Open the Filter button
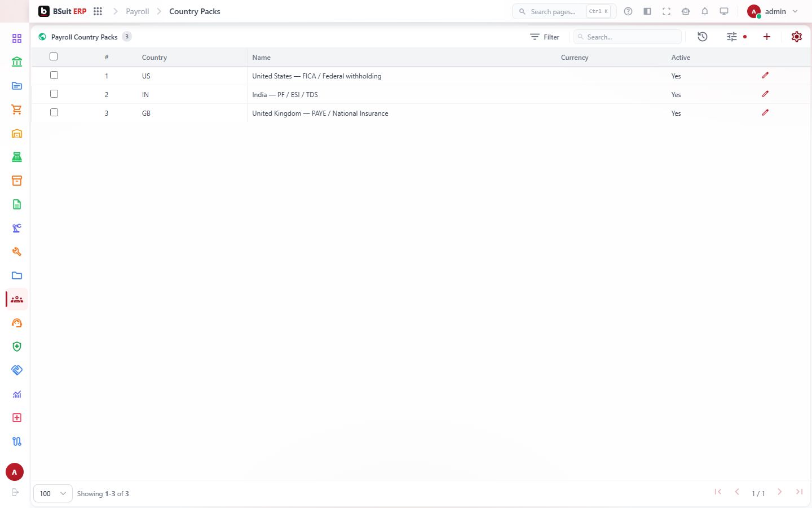 point(545,37)
